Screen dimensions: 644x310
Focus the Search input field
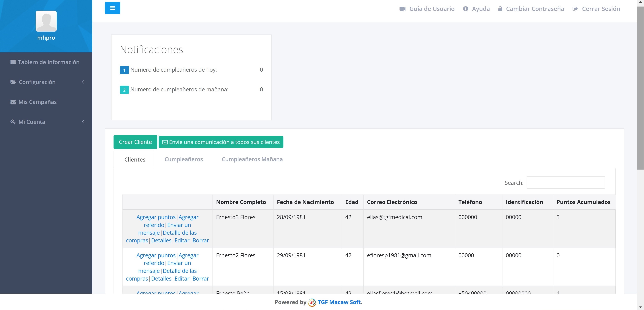(x=565, y=183)
